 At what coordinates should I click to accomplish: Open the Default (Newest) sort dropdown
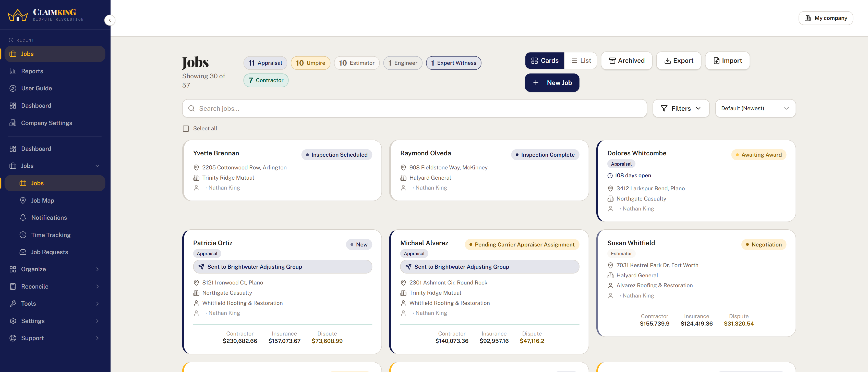tap(755, 108)
